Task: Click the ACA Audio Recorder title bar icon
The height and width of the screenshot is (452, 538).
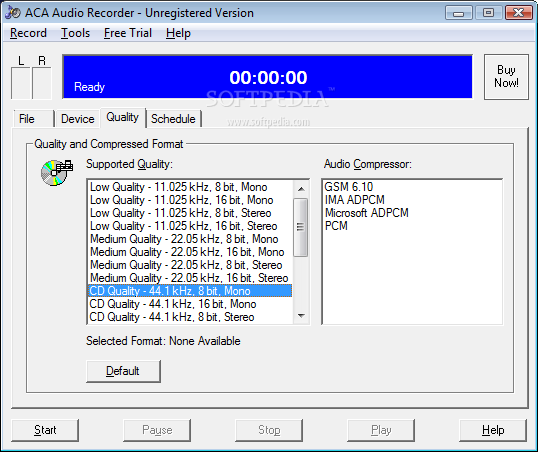Action: pyautogui.click(x=13, y=12)
